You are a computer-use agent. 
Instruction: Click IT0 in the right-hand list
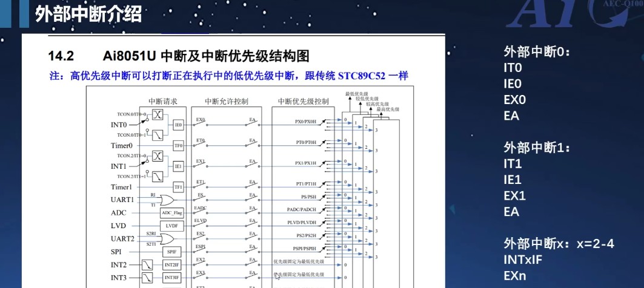pos(513,68)
